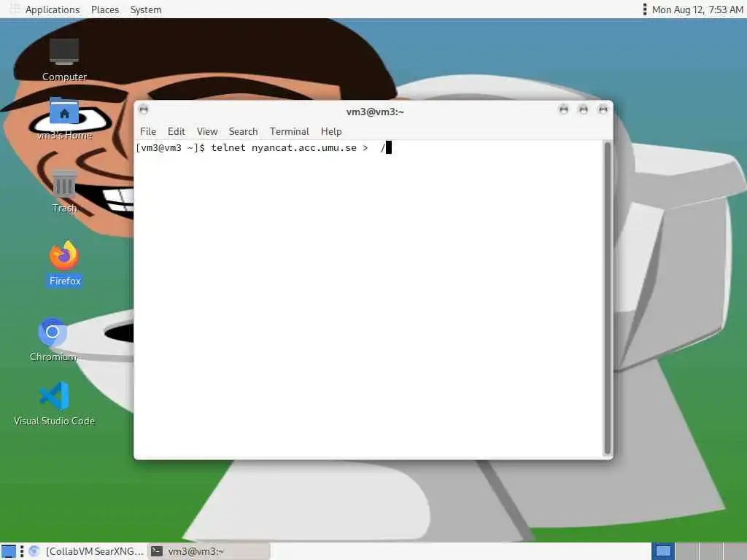This screenshot has width=747, height=560.
Task: Switch to the second workspace in switcher
Action: click(687, 551)
